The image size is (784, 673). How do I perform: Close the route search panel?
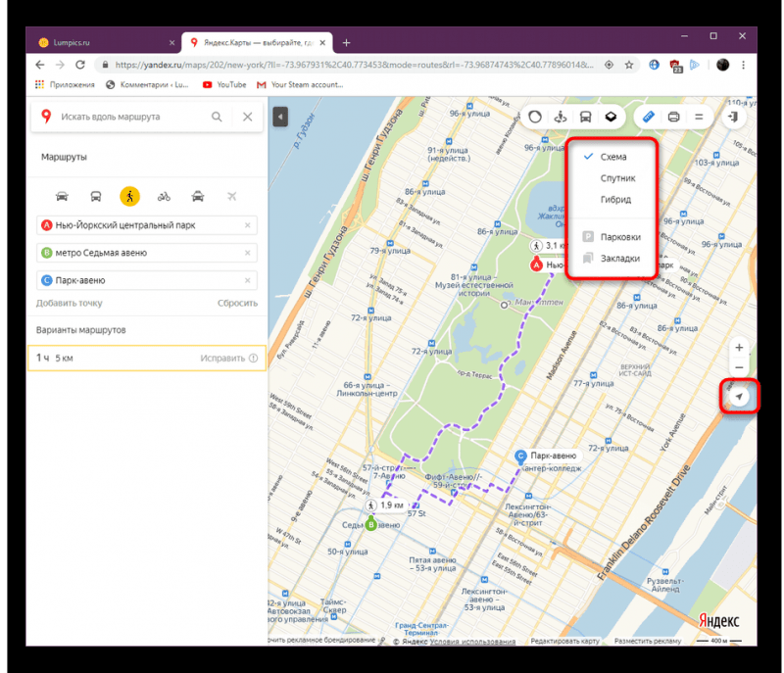(248, 117)
